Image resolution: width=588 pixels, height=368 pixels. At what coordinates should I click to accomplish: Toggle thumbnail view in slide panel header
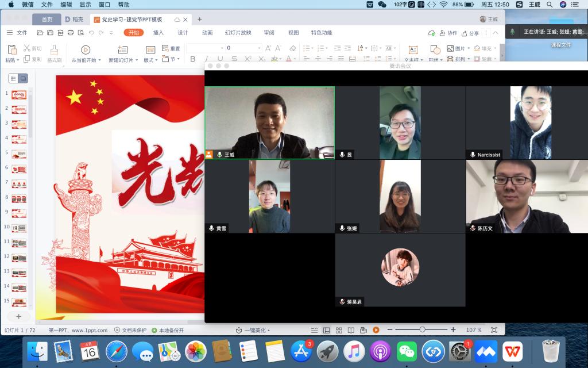click(x=24, y=78)
